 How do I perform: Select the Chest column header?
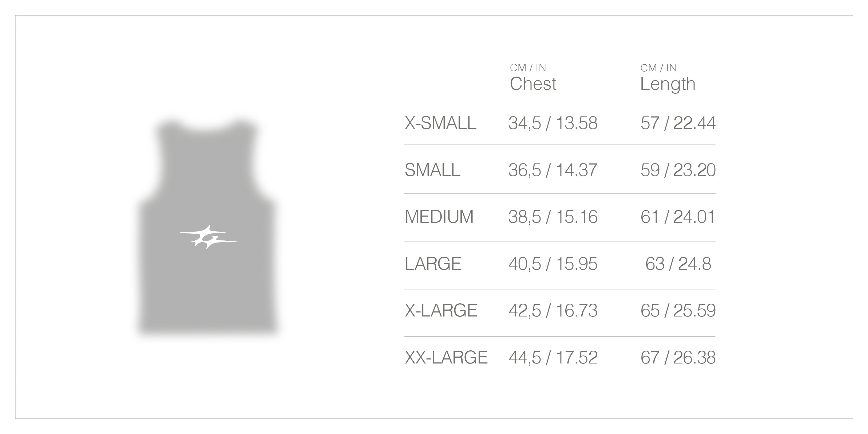pos(533,84)
